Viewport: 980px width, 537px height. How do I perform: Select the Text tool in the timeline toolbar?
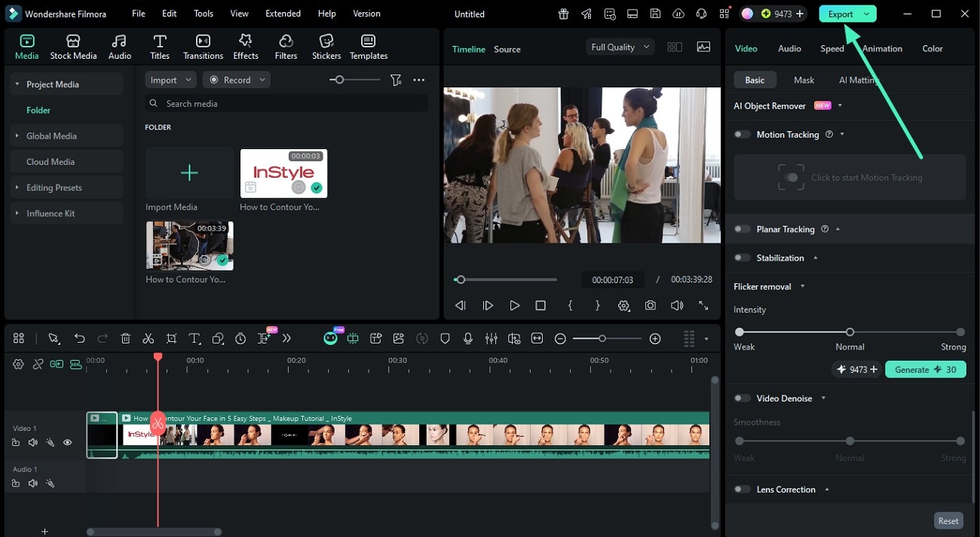(x=194, y=338)
